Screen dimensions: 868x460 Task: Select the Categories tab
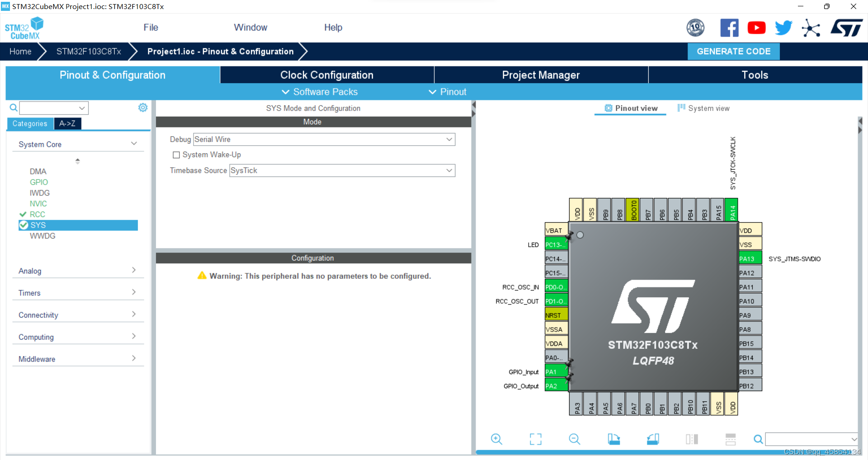30,123
